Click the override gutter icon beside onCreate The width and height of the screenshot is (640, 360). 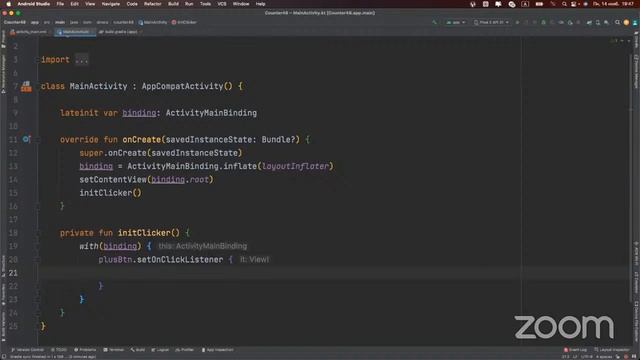click(26, 139)
